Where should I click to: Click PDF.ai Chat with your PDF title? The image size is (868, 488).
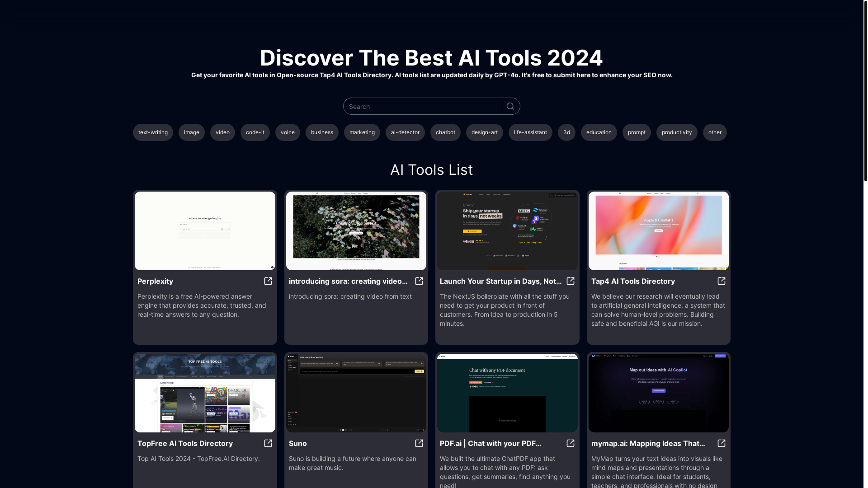tap(491, 443)
